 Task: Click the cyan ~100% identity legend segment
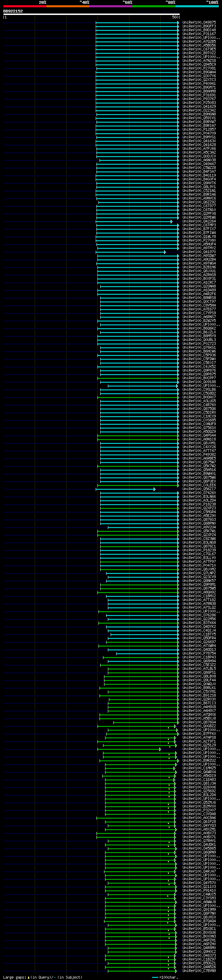click(x=197, y=7)
